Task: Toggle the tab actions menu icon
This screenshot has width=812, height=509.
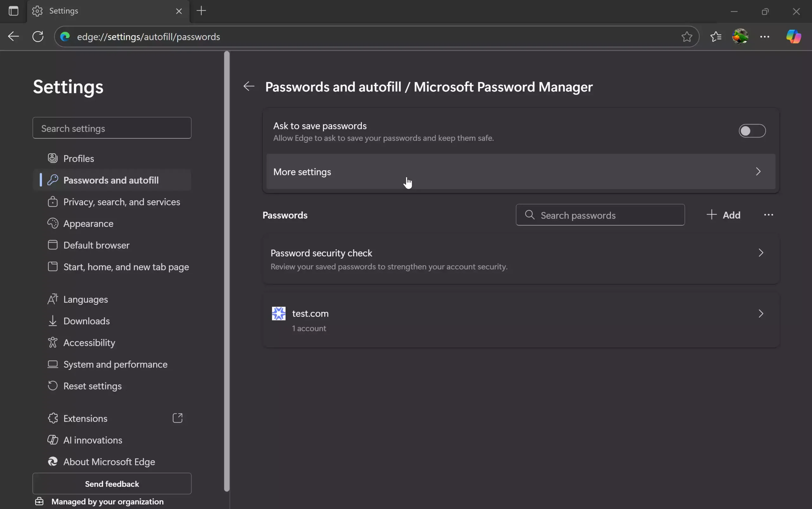Action: point(13,11)
